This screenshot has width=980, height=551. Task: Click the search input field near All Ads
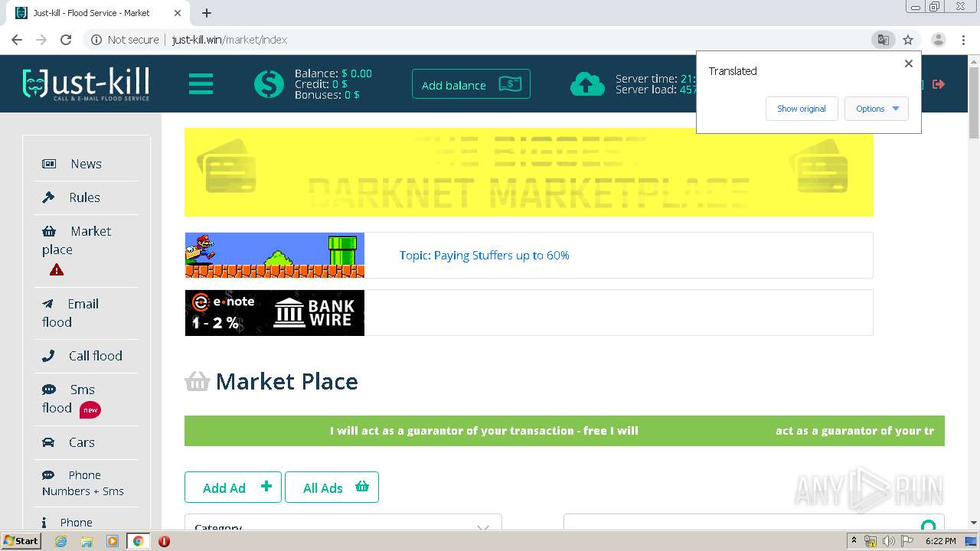click(x=753, y=523)
